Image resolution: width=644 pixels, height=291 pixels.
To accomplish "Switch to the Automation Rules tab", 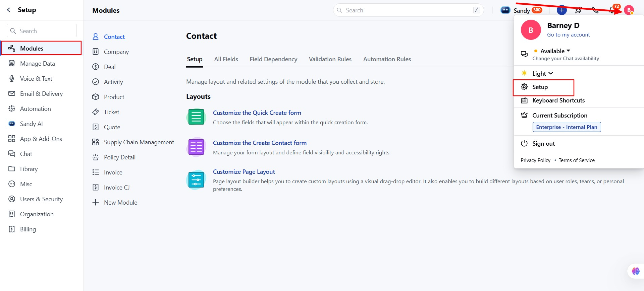I will click(387, 59).
